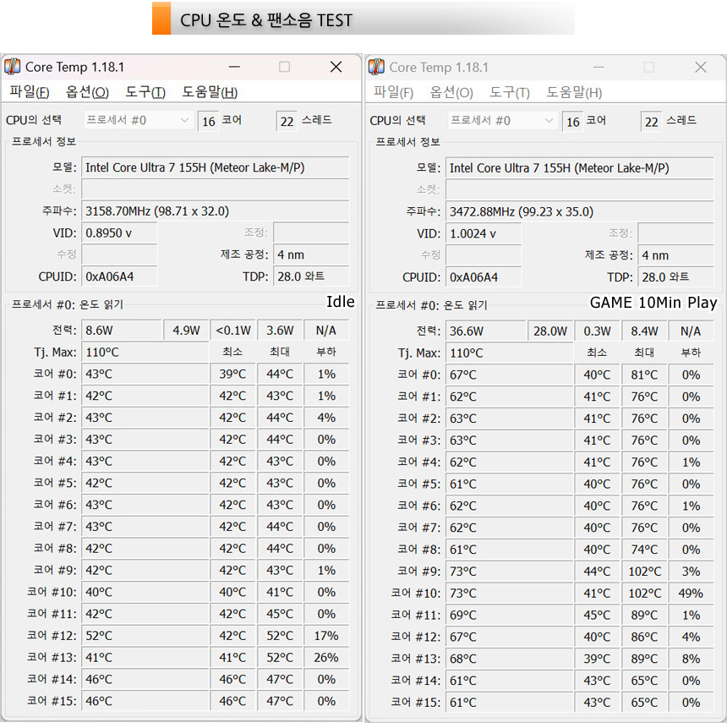Click 코어 #14 temperature 46°C in Idle window
Image resolution: width=727 pixels, height=728 pixels.
coord(145,679)
